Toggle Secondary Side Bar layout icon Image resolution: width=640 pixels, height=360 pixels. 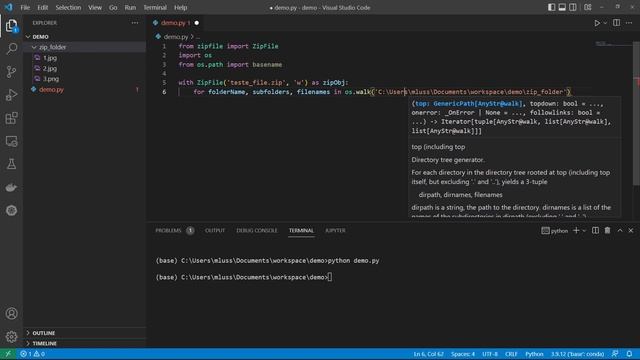[573, 7]
